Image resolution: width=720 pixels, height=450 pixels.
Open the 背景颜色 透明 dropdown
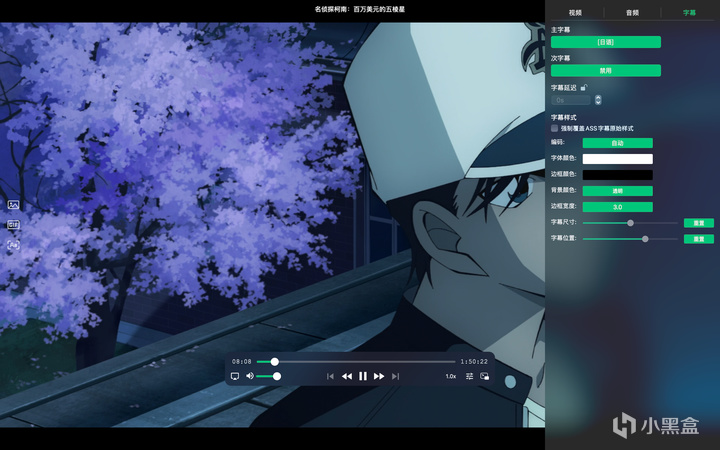pyautogui.click(x=618, y=191)
